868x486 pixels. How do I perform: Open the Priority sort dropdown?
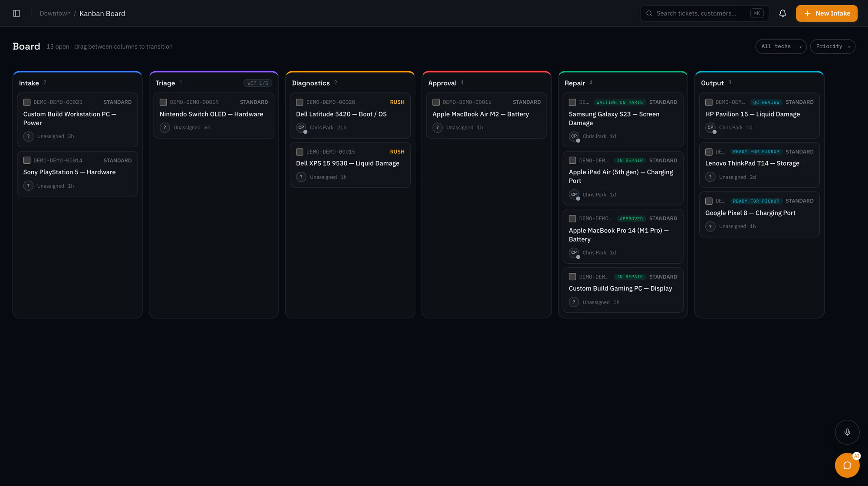[832, 46]
